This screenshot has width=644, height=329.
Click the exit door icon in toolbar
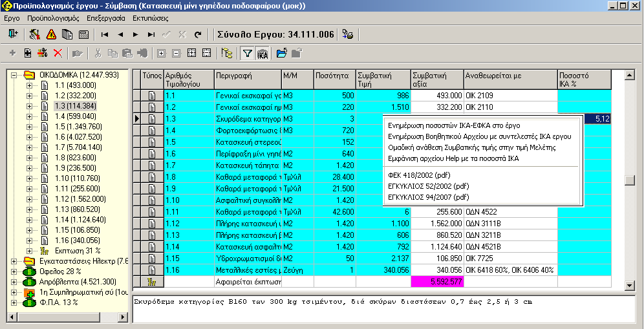[x=13, y=34]
